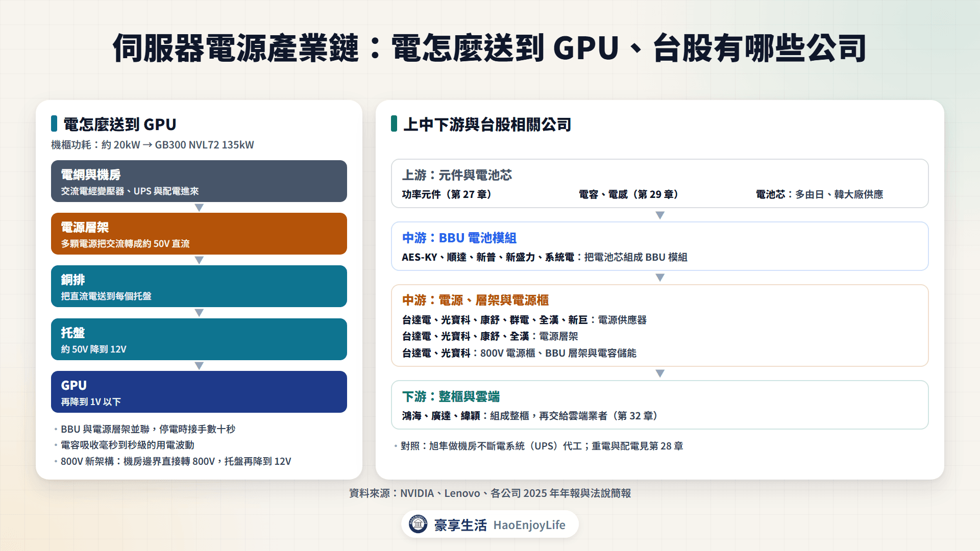
Task: Click the 電怎麼送到 GPU section heading
Action: click(x=120, y=124)
